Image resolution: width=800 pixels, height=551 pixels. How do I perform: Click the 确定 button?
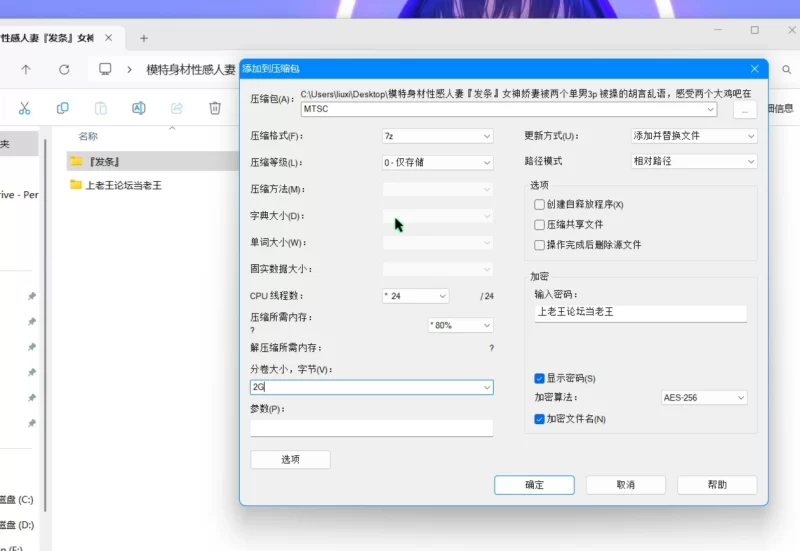click(534, 485)
